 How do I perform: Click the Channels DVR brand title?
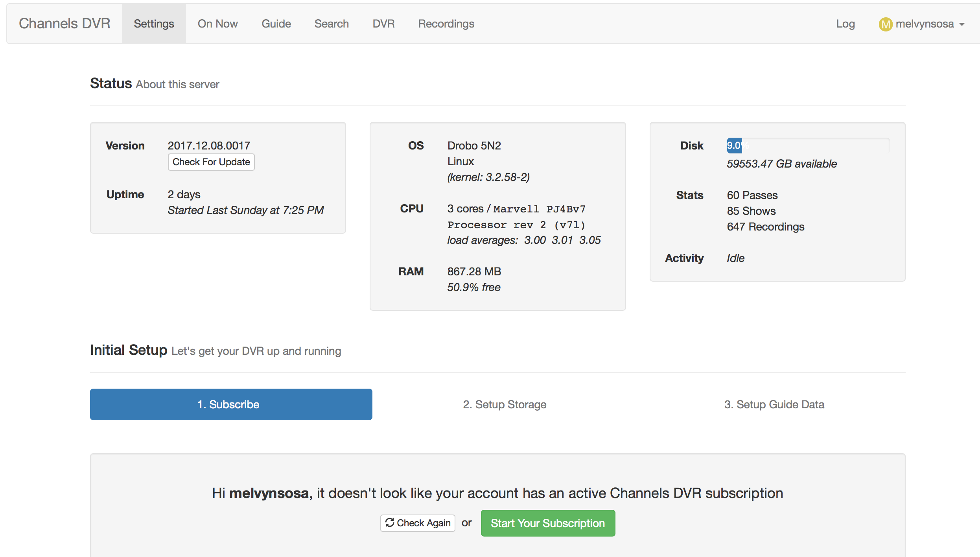click(x=64, y=24)
